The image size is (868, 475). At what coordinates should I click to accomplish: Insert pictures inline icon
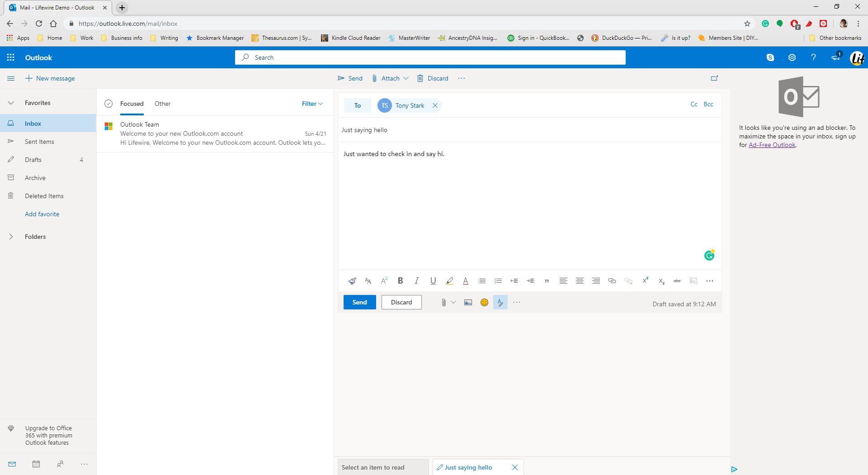[468, 302]
